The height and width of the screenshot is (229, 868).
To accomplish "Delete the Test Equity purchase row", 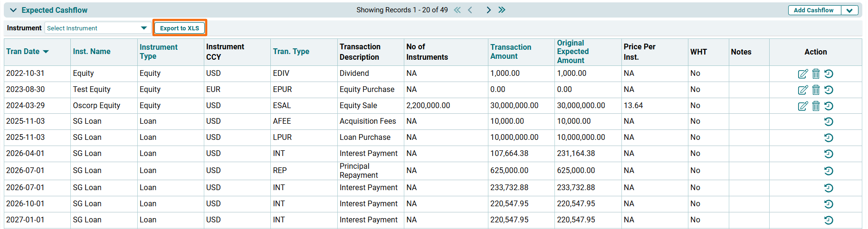I will [816, 90].
